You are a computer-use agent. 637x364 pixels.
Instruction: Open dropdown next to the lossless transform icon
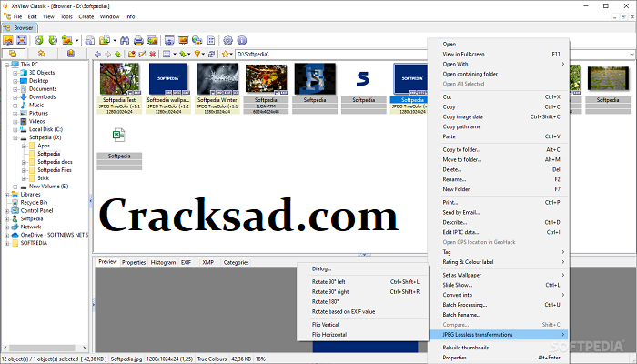tap(76, 41)
